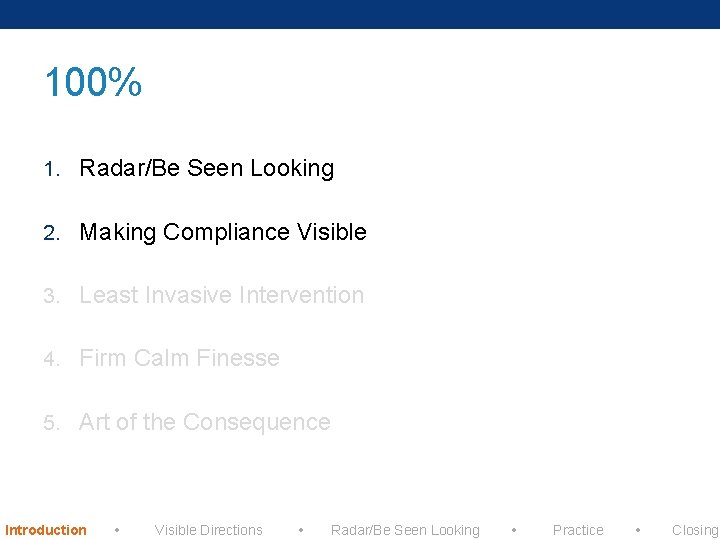
Task: Click list number 1 marker
Action: (x=52, y=169)
